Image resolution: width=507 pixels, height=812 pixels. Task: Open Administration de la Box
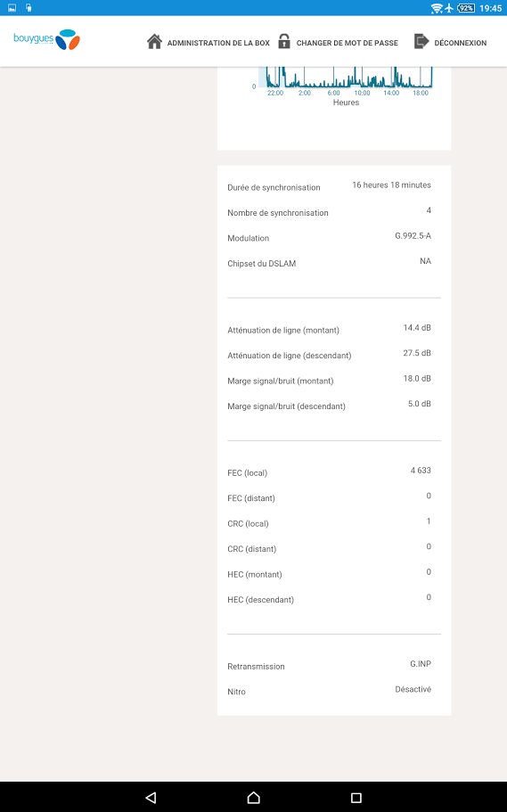point(218,43)
